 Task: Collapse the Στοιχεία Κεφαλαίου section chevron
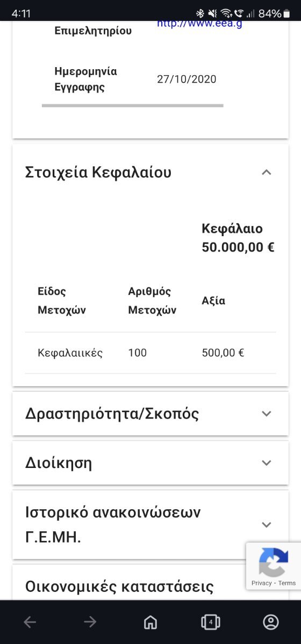click(x=266, y=172)
